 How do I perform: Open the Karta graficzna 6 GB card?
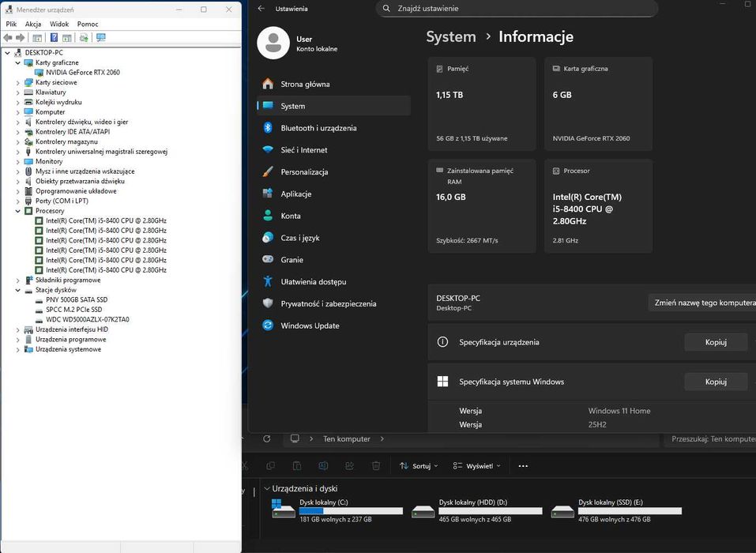point(598,103)
